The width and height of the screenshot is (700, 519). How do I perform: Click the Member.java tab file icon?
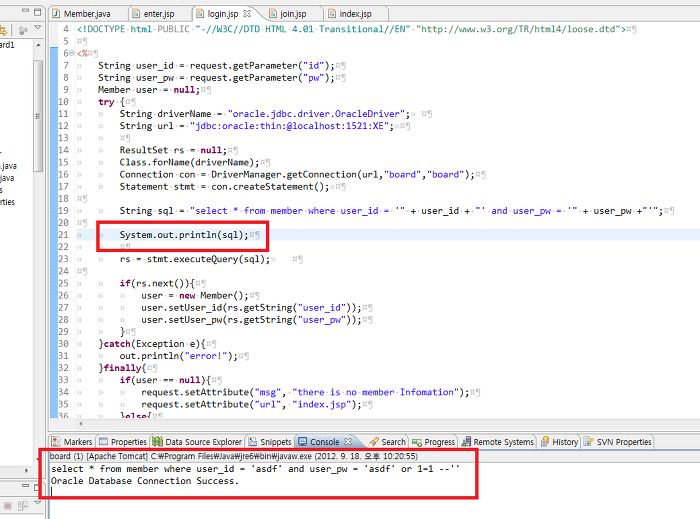(56, 14)
